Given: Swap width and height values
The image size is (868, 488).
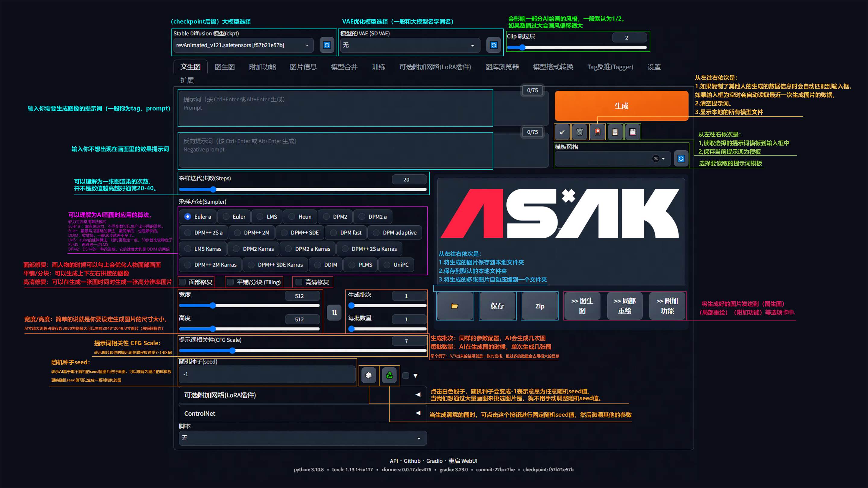Looking at the screenshot, I should pyautogui.click(x=334, y=313).
